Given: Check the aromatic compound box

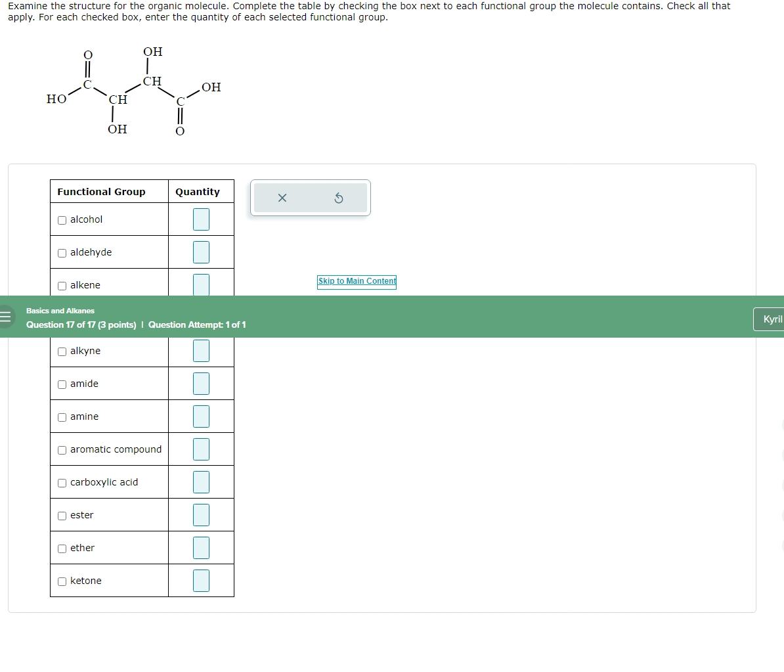Looking at the screenshot, I should [x=61, y=449].
